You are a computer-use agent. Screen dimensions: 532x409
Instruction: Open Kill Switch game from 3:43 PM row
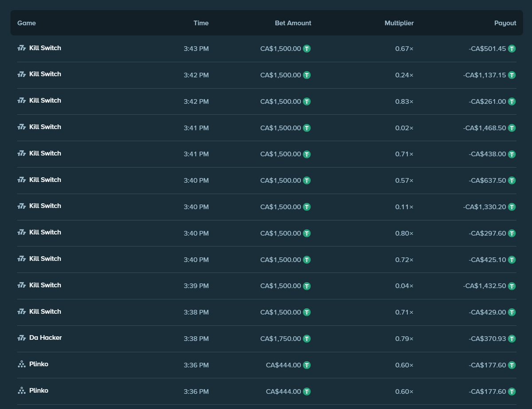45,48
